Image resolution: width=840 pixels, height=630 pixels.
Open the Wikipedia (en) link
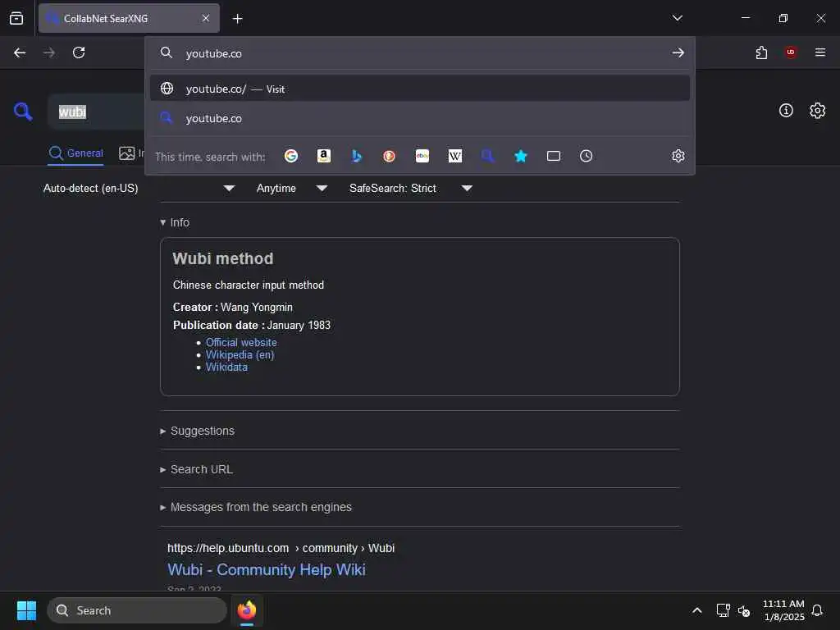pyautogui.click(x=240, y=354)
